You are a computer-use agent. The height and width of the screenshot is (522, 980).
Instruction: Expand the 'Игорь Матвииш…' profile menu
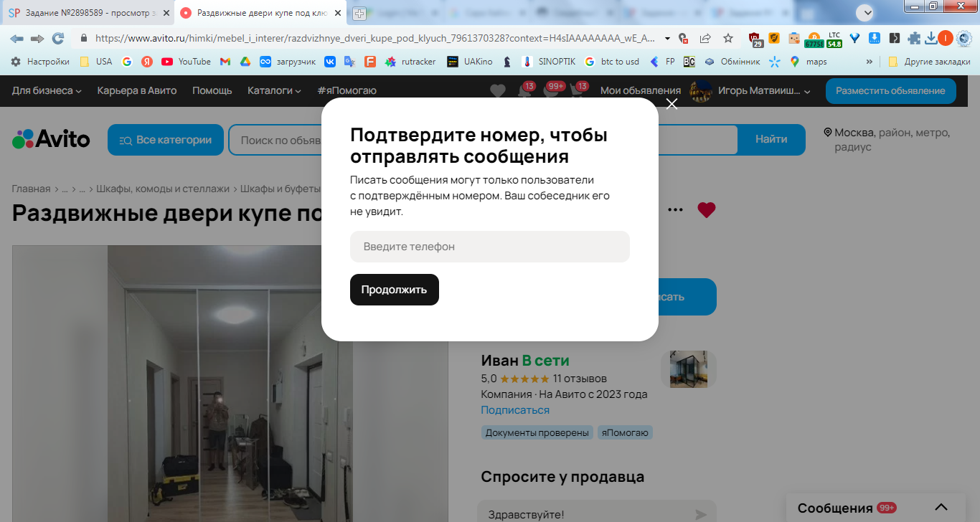[750, 91]
